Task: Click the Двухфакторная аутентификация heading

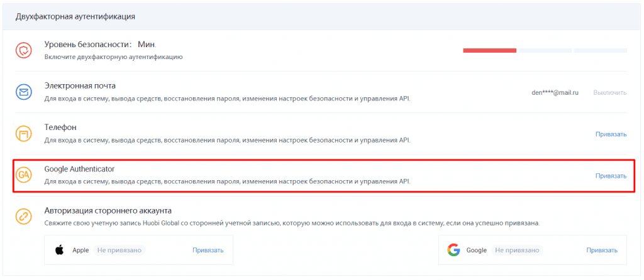Action: [75, 17]
